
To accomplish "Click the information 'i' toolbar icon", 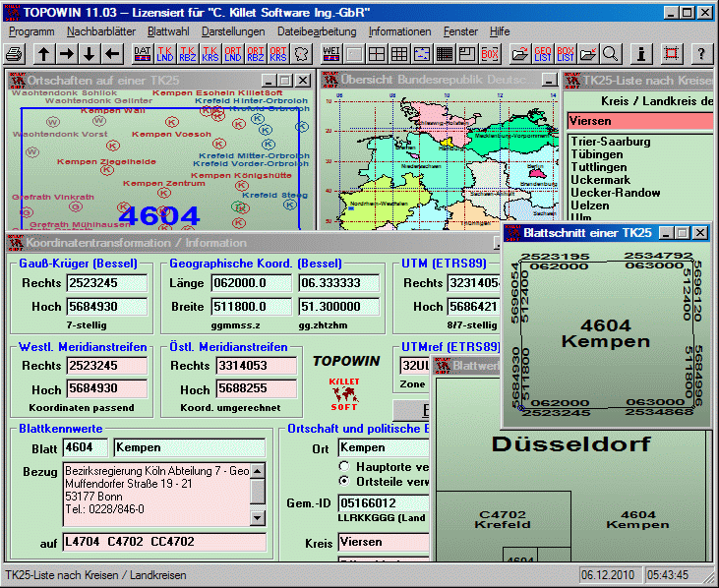I will click(641, 54).
